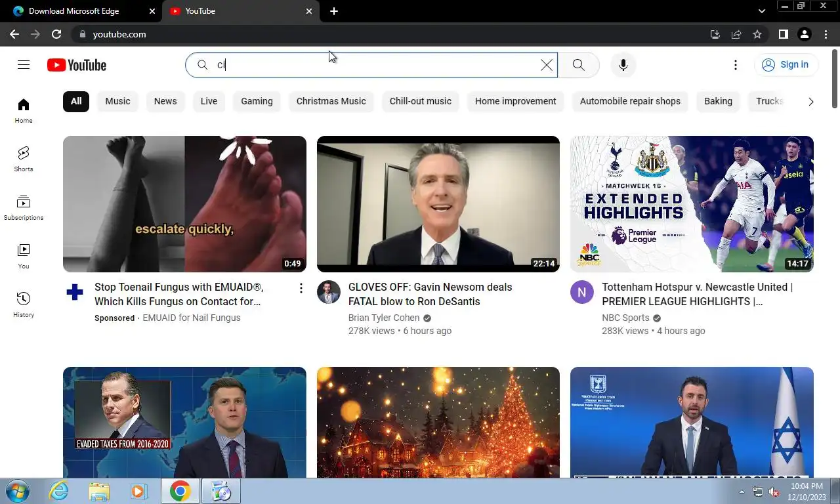Screen dimensions: 840x504
Task: Go to YouTube home via logo
Action: pos(77,65)
